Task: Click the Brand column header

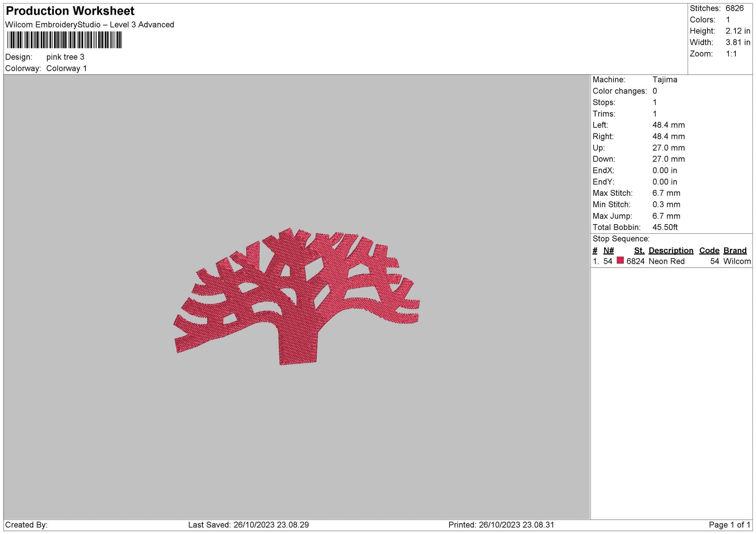Action: (735, 250)
